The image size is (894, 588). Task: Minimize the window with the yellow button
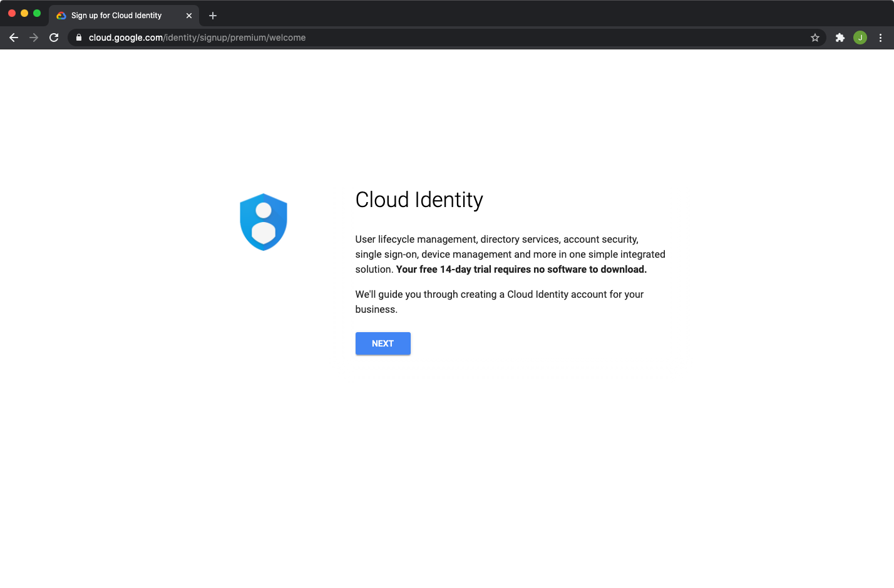pos(24,13)
